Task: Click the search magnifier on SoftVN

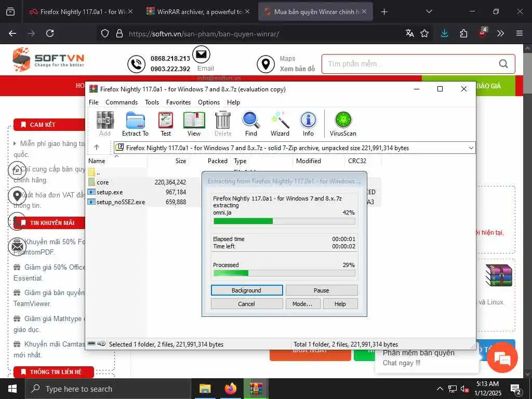Action: (503, 63)
